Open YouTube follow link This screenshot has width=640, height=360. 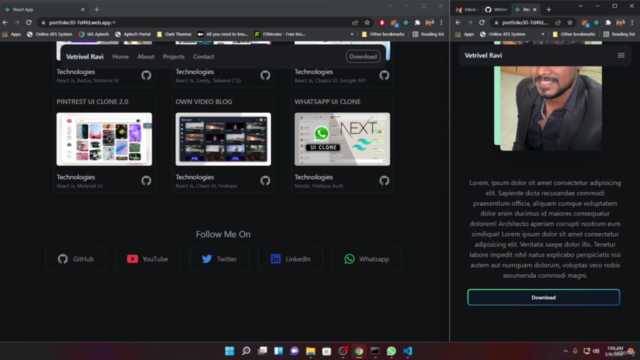147,259
